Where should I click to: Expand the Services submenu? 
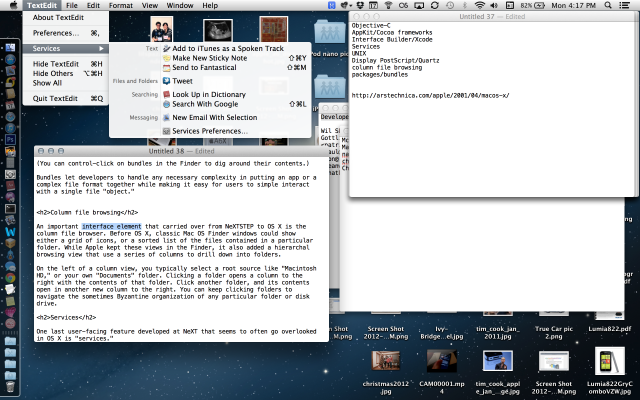pos(66,49)
